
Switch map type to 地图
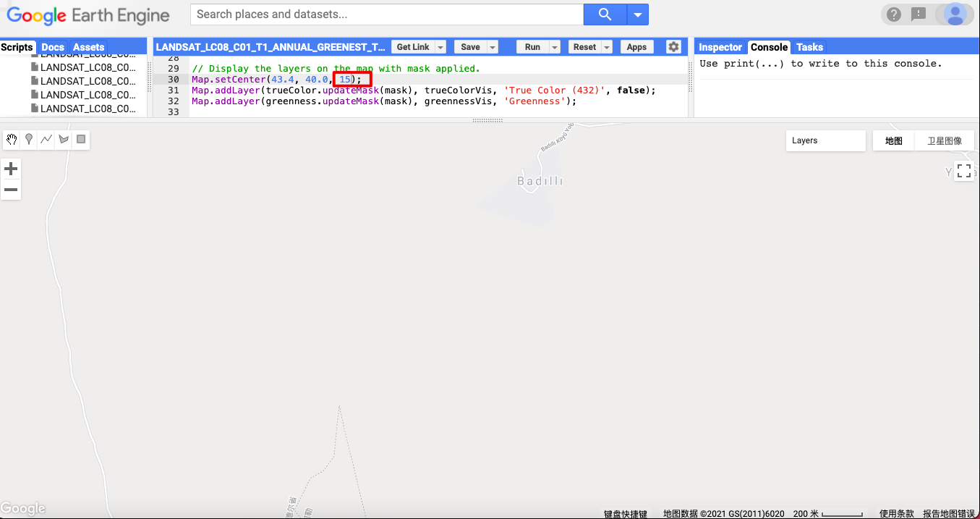pos(894,140)
